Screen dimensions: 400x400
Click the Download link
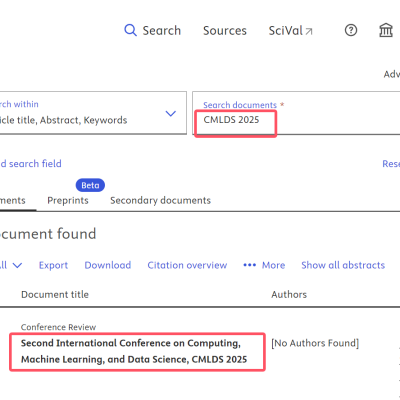[x=108, y=265]
